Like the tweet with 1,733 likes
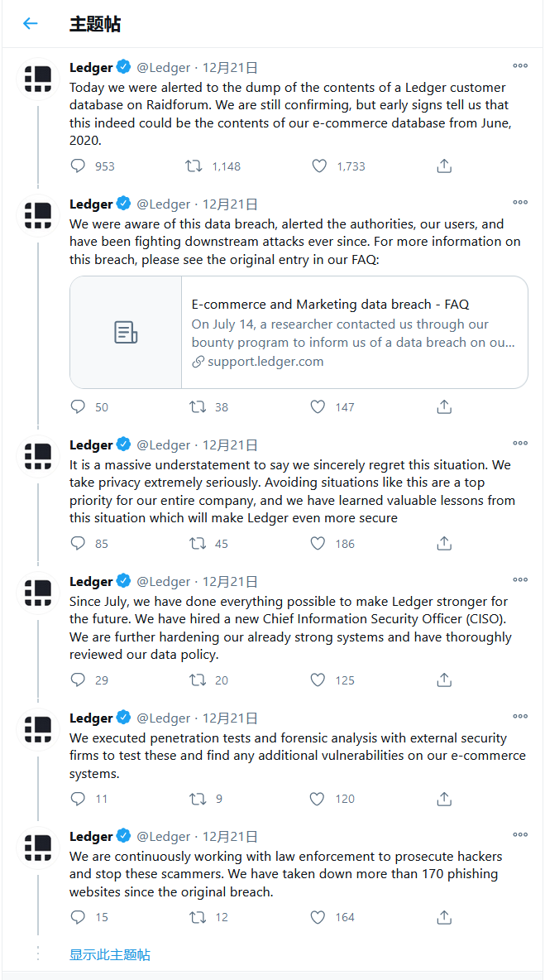This screenshot has width=545, height=980. coord(319,166)
